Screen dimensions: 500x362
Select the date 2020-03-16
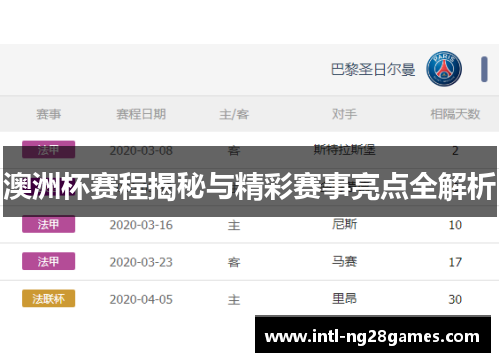(141, 225)
